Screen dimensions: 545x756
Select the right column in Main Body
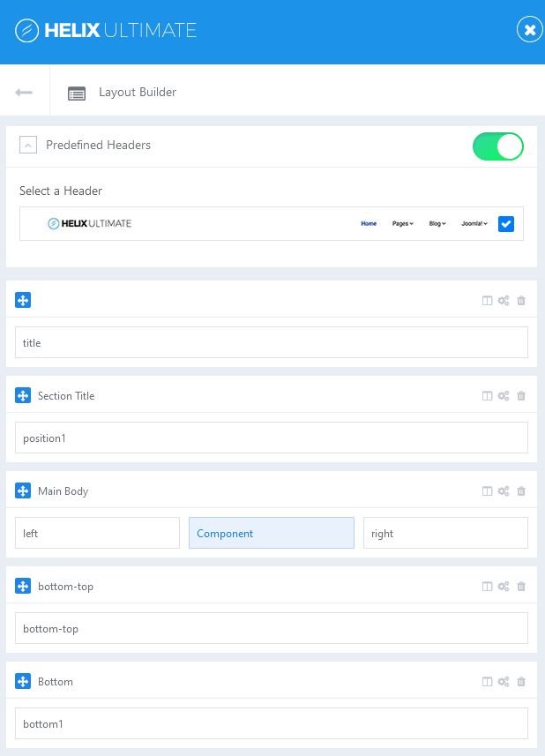tap(445, 534)
